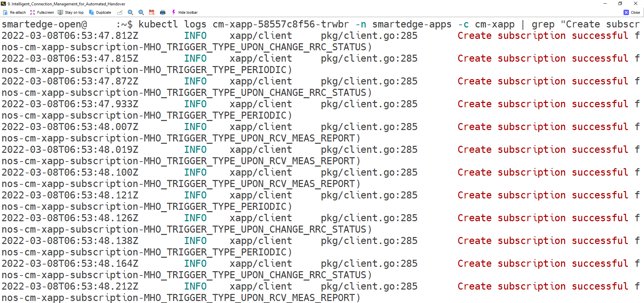
Task: Click "xapp/client" in the 06:53:47.872Z line
Action: pos(261,81)
